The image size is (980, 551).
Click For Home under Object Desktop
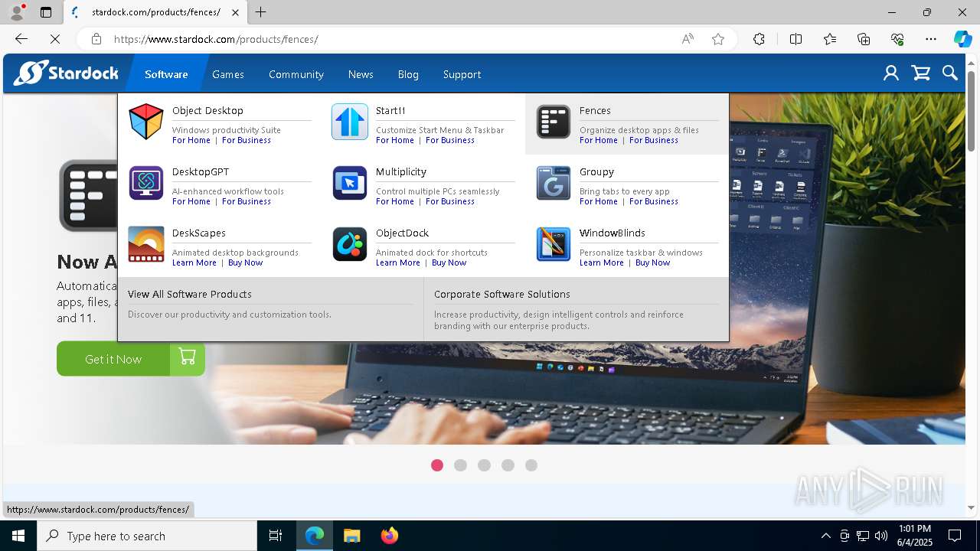[191, 140]
